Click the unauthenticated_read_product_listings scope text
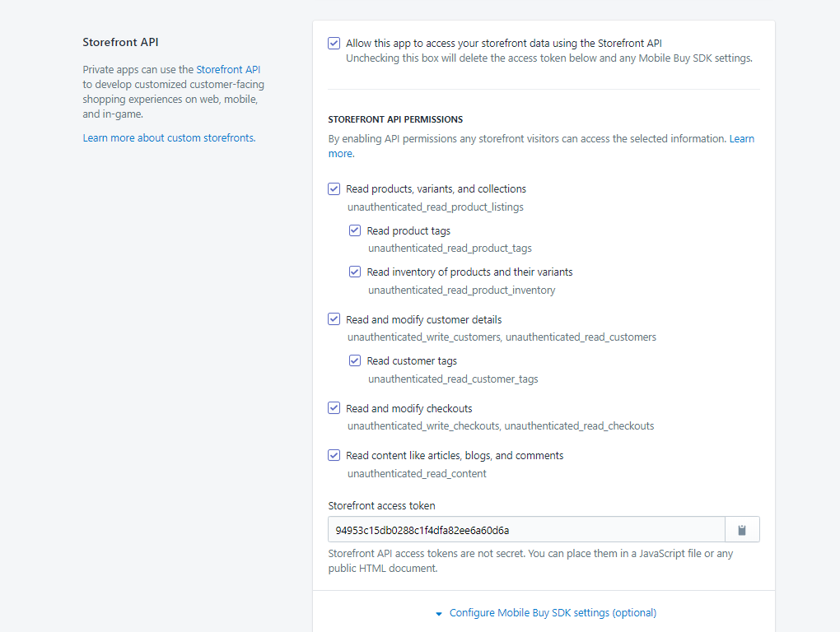 (x=435, y=207)
